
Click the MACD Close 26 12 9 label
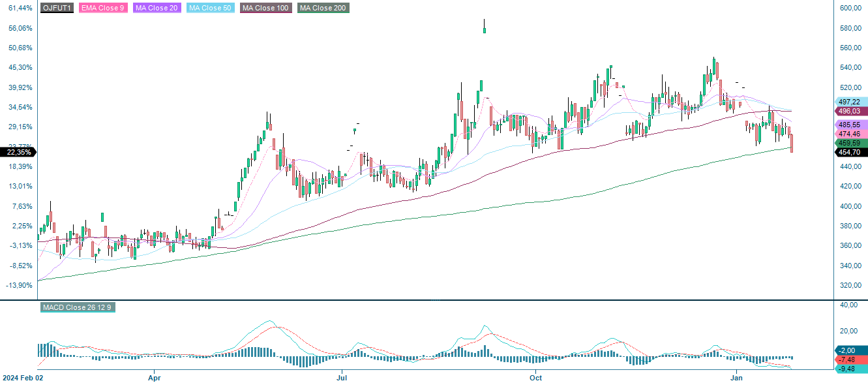(78, 307)
